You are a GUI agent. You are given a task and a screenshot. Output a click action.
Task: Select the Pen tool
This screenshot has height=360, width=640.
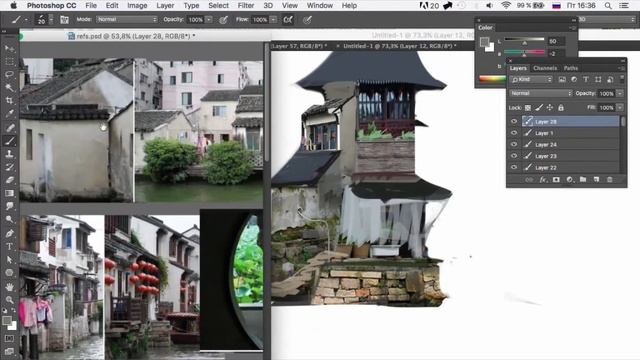[9, 233]
